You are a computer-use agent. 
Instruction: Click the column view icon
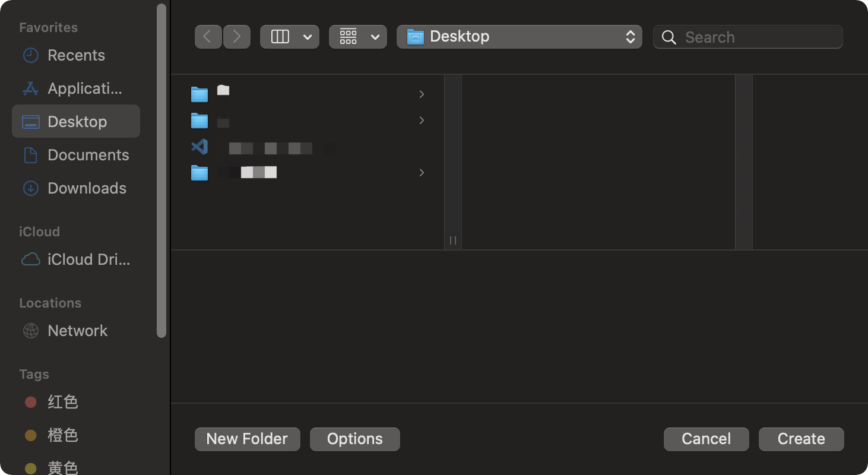pos(280,37)
